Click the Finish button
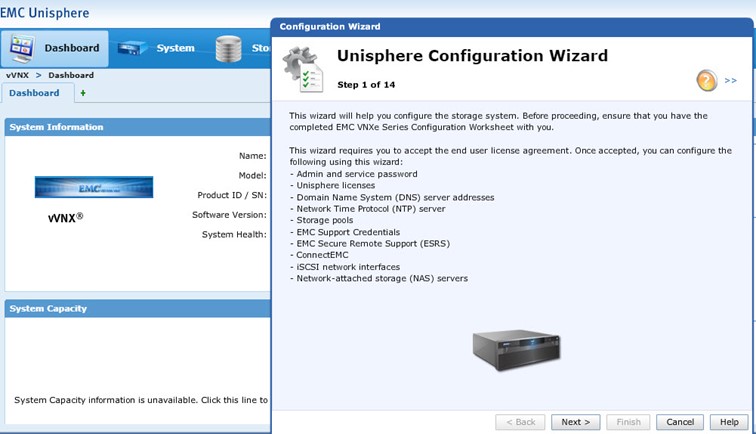Image resolution: width=756 pixels, height=434 pixels. tap(628, 422)
